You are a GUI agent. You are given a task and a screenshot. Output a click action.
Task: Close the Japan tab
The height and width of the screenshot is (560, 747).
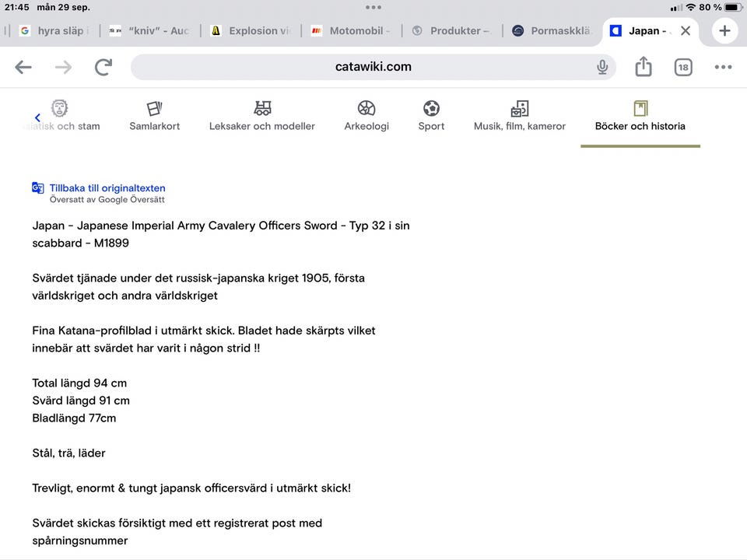coord(686,31)
